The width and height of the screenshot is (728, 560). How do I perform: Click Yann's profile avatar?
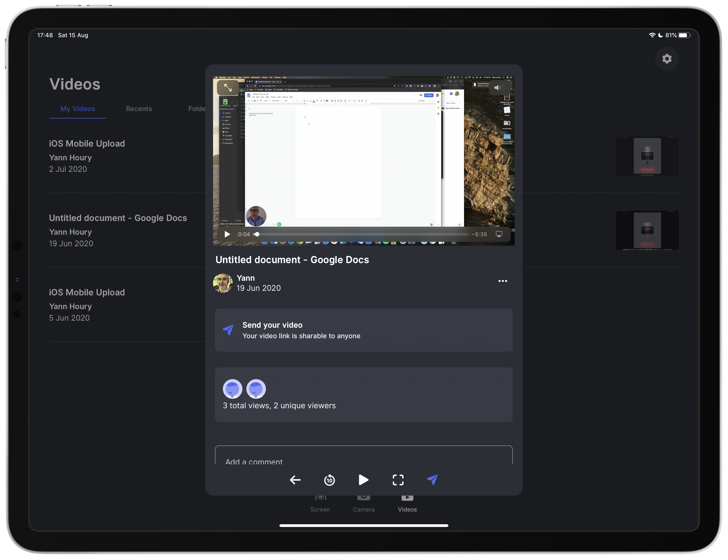223,283
